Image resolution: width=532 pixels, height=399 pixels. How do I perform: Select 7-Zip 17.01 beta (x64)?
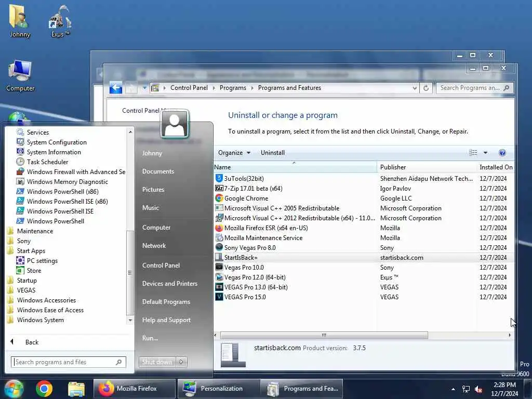point(364,188)
